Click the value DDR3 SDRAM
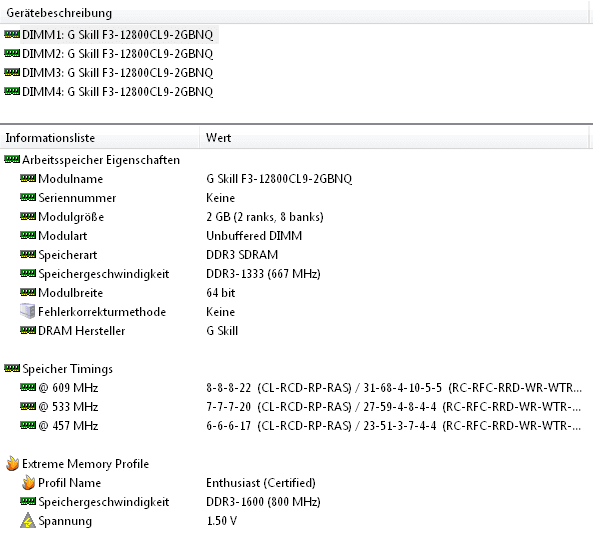 (242, 254)
